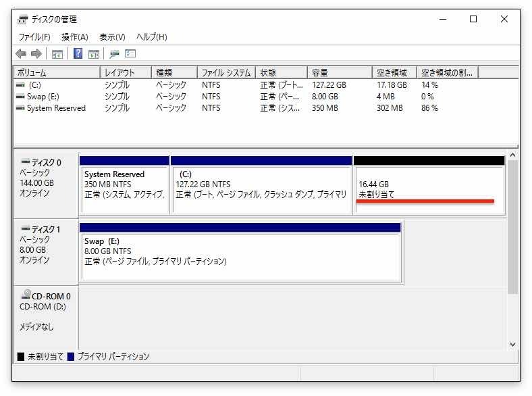Select the 16.44 GB 未割り当て unallocated block
This screenshot has height=396, width=532.
click(x=429, y=185)
